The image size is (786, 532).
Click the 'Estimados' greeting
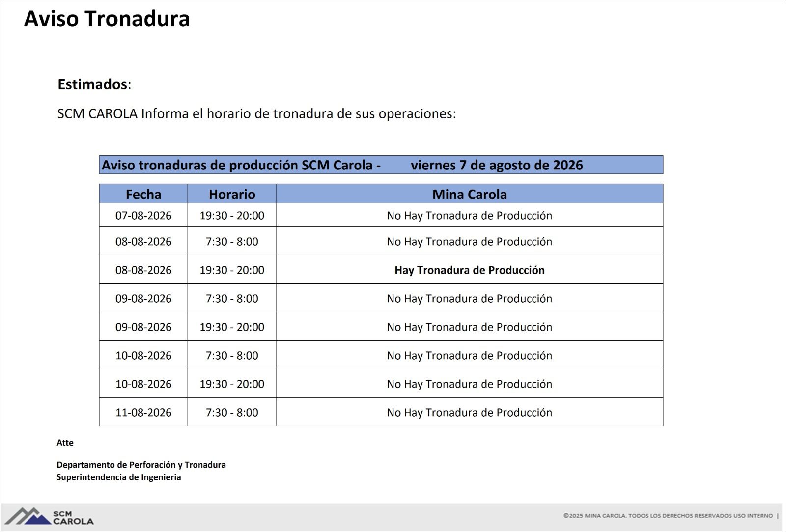pos(94,84)
